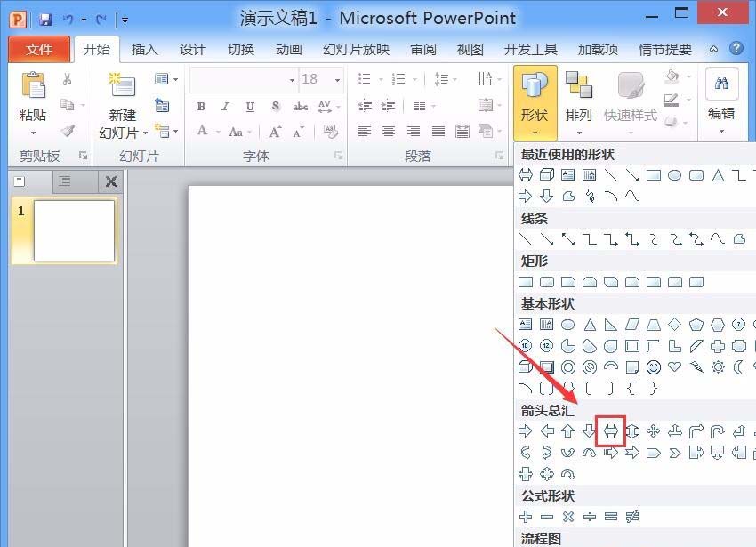
Task: Switch to the 插入 (Insert) ribbon tab
Action: [x=144, y=50]
